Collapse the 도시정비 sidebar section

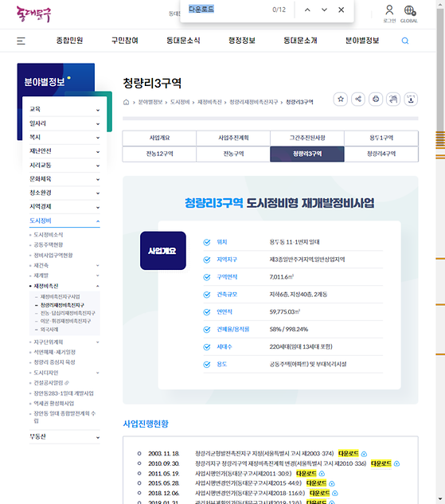(64, 221)
